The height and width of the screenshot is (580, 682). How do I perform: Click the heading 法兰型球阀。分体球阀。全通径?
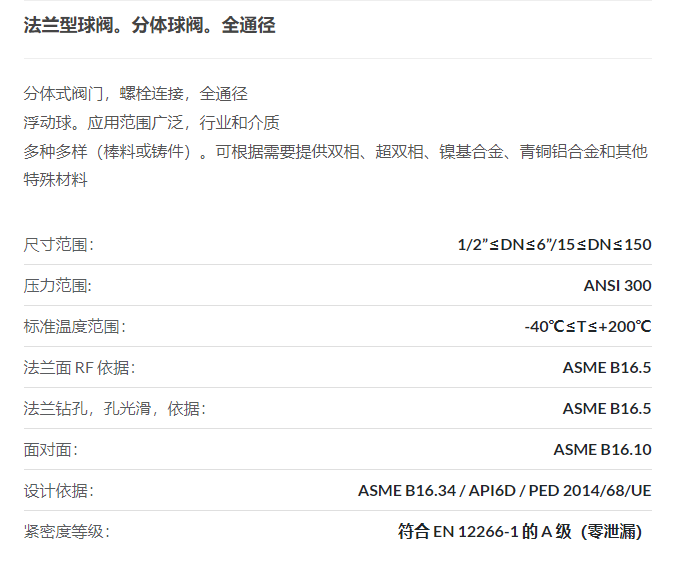[149, 25]
